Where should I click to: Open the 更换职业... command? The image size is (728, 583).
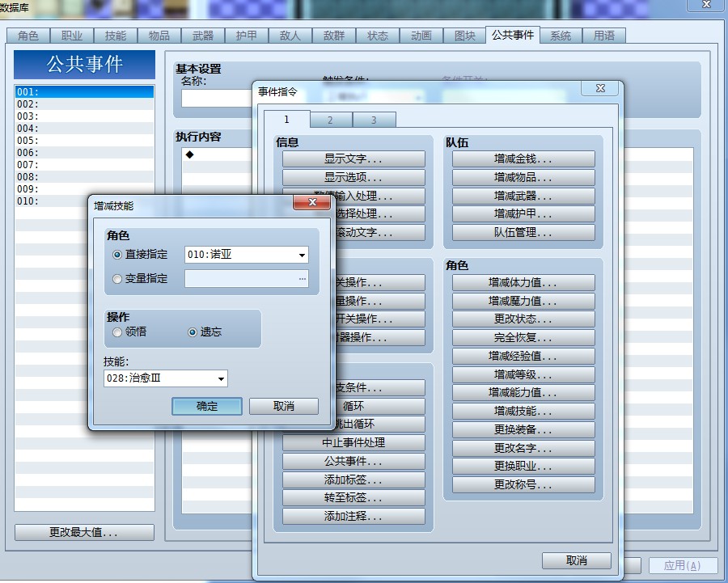(x=523, y=466)
